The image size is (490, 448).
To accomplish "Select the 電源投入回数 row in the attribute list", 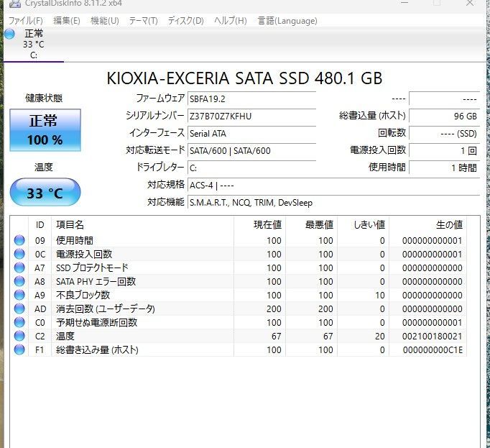I will click(239, 254).
